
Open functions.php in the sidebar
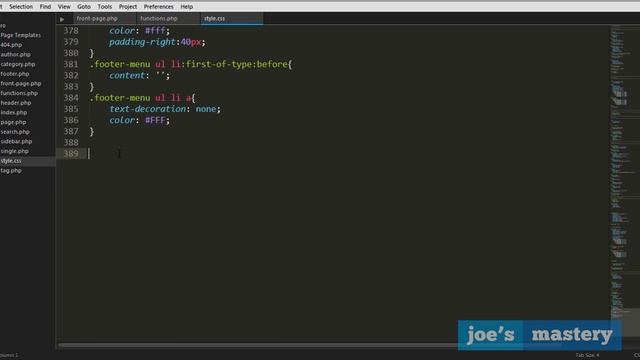(19, 93)
